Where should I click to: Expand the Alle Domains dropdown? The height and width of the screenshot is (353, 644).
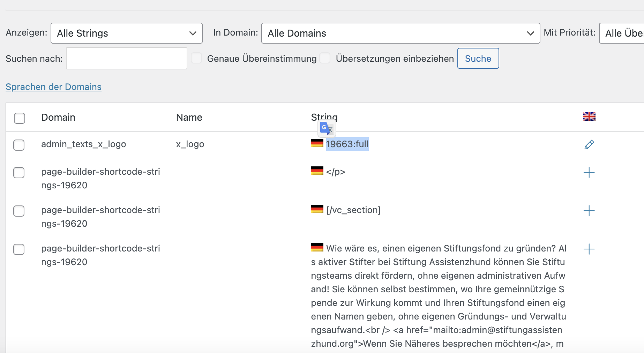(400, 33)
